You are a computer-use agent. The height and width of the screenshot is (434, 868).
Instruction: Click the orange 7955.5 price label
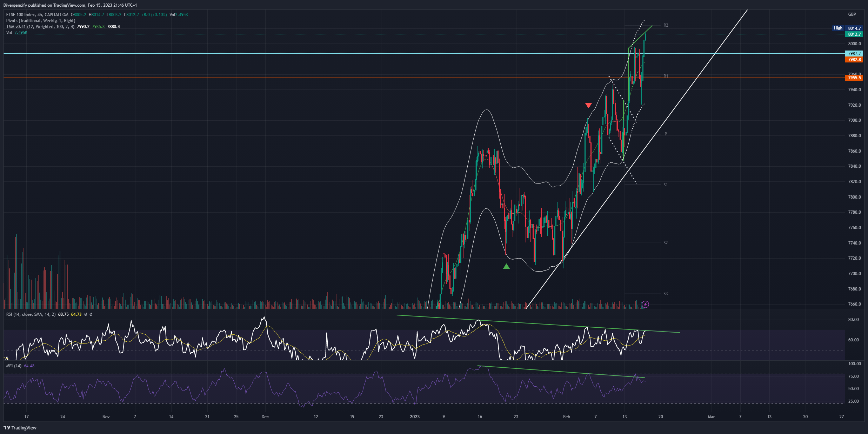[x=854, y=78]
